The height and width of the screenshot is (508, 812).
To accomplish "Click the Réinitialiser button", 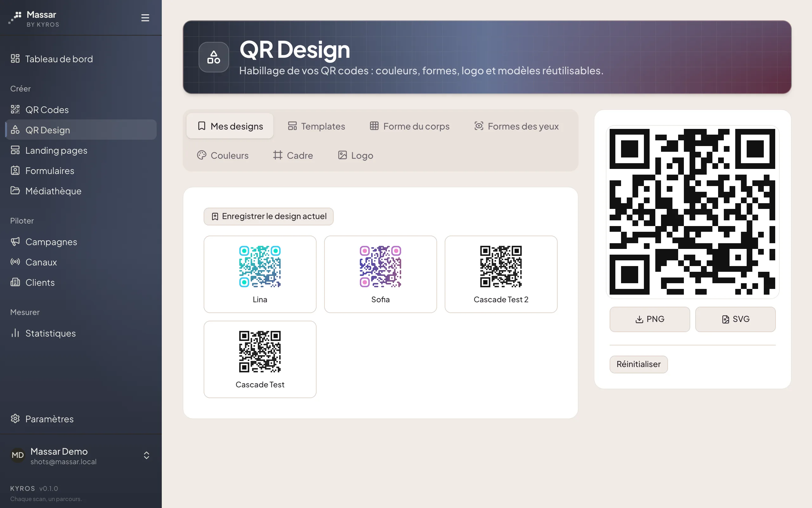I will (x=638, y=364).
